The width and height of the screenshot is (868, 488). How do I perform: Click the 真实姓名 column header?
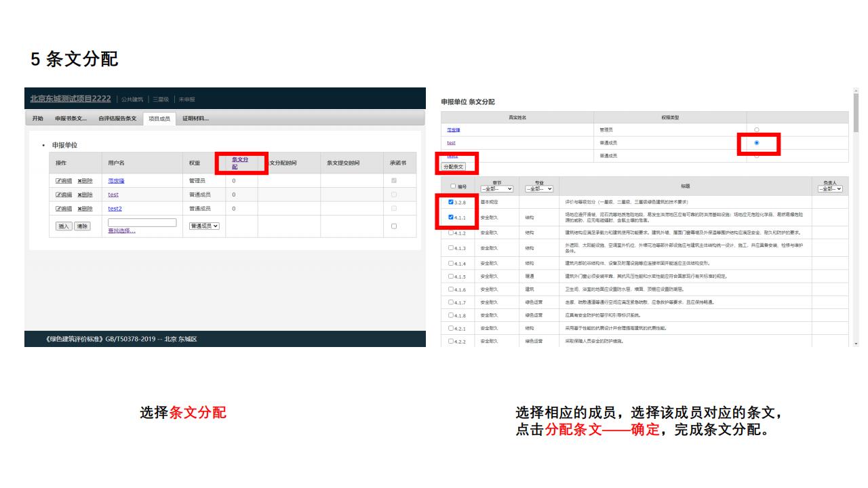click(x=518, y=117)
